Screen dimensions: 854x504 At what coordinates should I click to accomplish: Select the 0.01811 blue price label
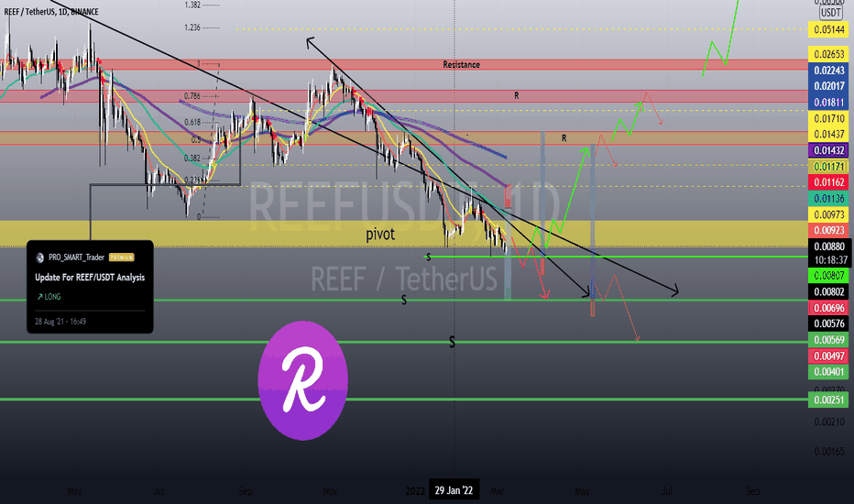[x=829, y=103]
